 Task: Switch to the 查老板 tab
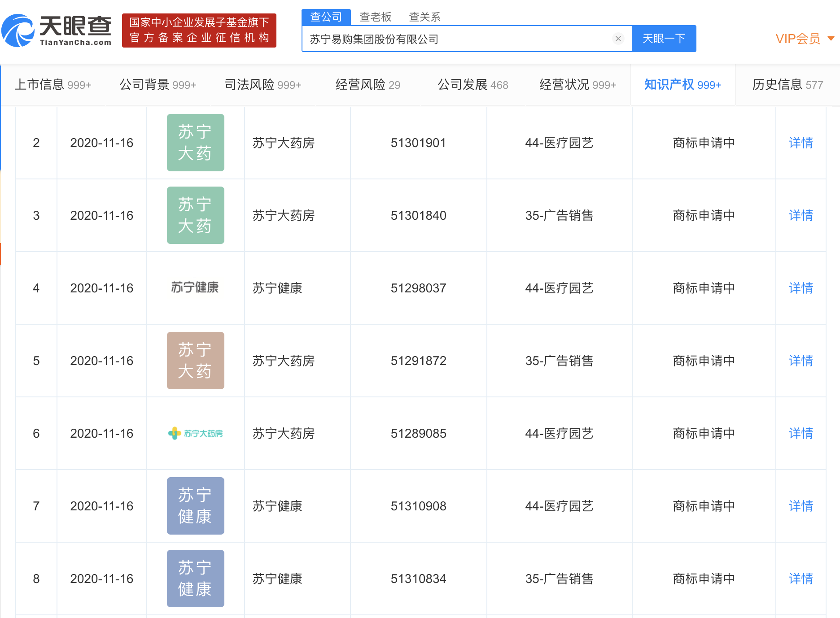click(375, 17)
